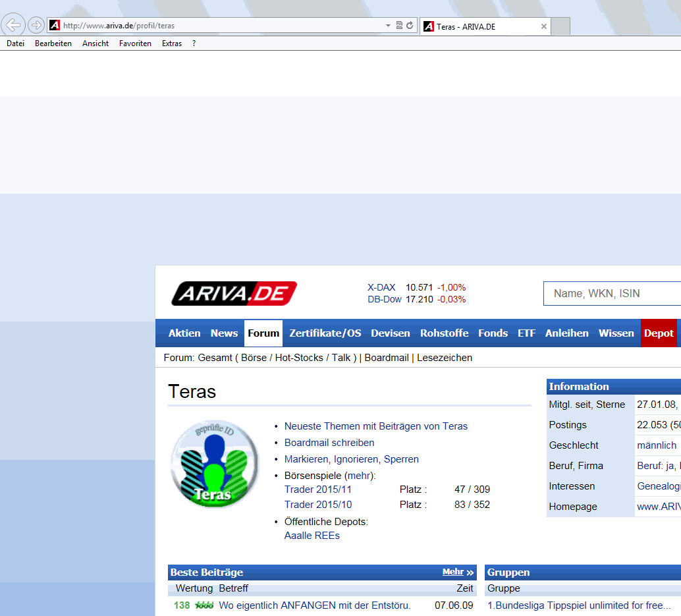Image resolution: width=681 pixels, height=616 pixels.
Task: Open post Wo eigentlich ANFANGEN mit der Entstöru.
Action: [x=314, y=605]
